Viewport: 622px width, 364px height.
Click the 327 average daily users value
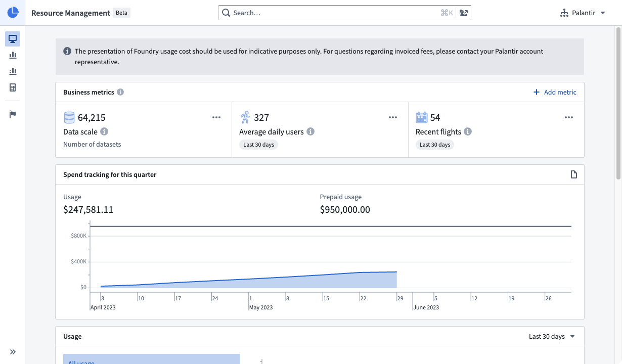(261, 117)
